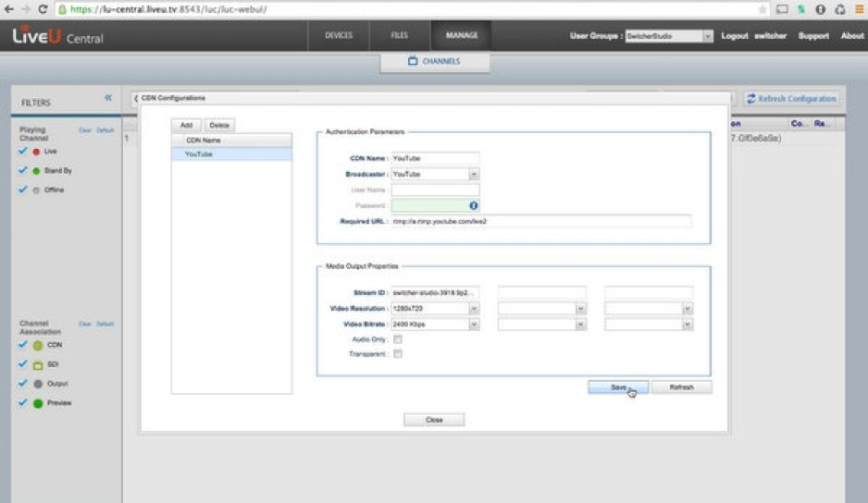868x503 pixels.
Task: Click the circular info extension icon in toolbar
Action: coord(821,9)
